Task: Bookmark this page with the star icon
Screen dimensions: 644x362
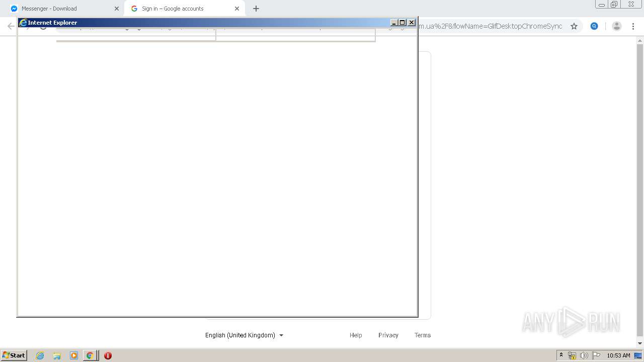Action: (574, 26)
